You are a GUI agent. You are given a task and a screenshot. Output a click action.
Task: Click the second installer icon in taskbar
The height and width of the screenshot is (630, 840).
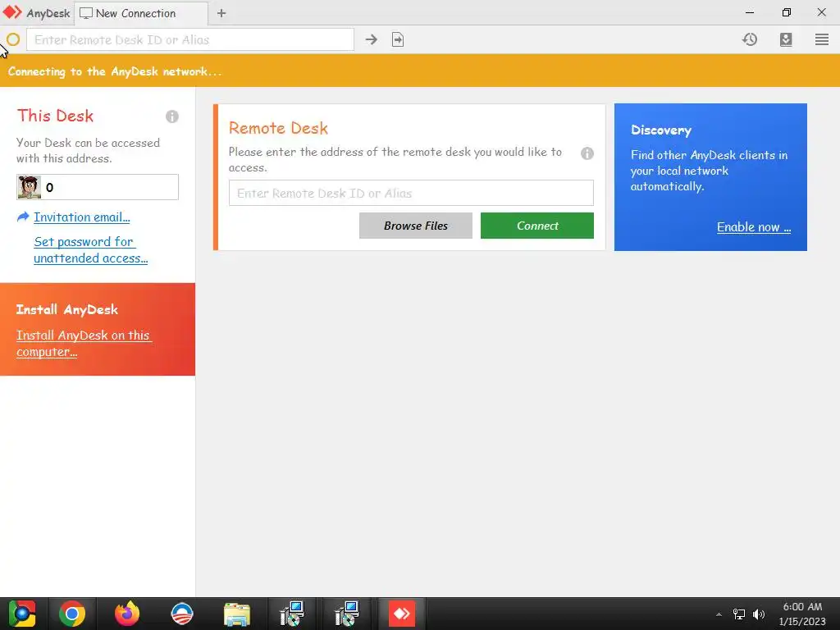(347, 614)
